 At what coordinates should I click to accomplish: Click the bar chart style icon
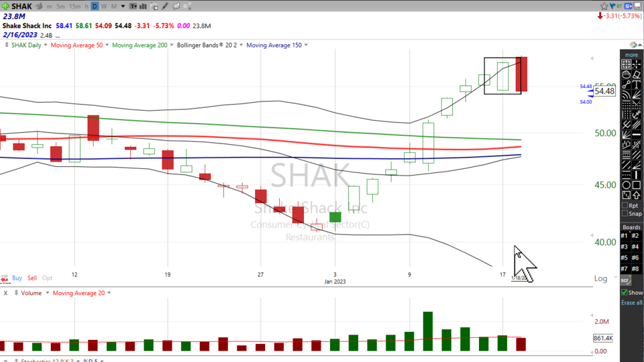[143, 6]
